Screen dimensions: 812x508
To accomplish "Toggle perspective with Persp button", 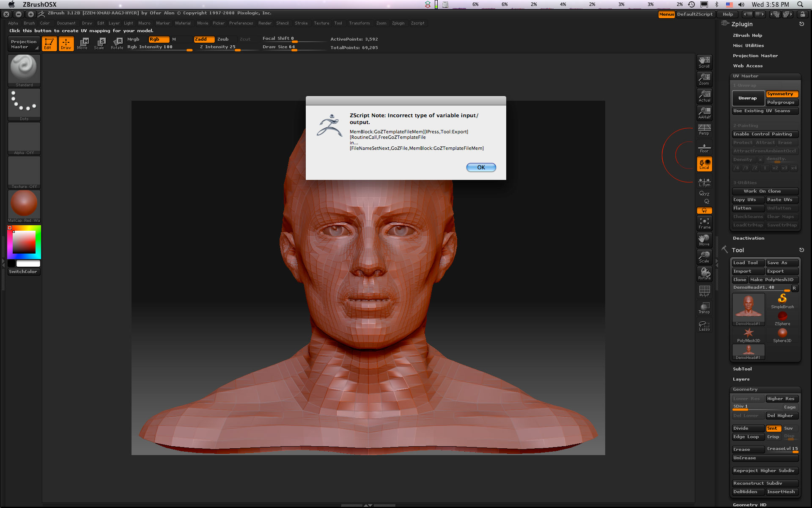I will click(704, 130).
